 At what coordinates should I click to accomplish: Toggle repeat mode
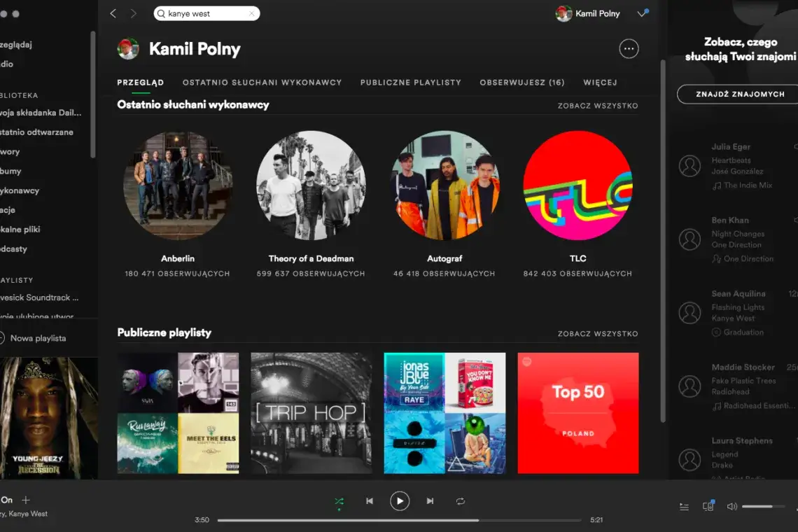(x=461, y=501)
